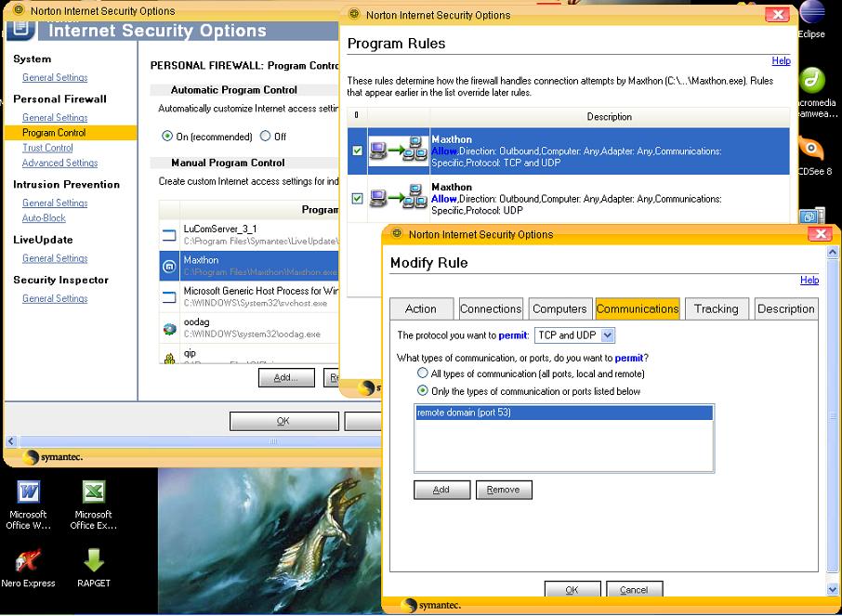Open Help link in Modify Rule dialog
The width and height of the screenshot is (842, 616).
809,280
